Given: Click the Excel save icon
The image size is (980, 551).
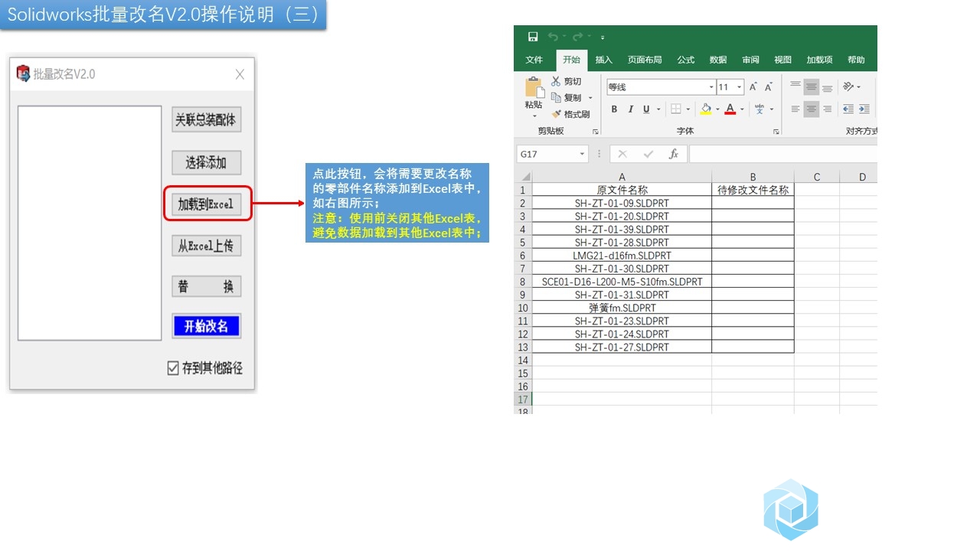Looking at the screenshot, I should [x=533, y=37].
